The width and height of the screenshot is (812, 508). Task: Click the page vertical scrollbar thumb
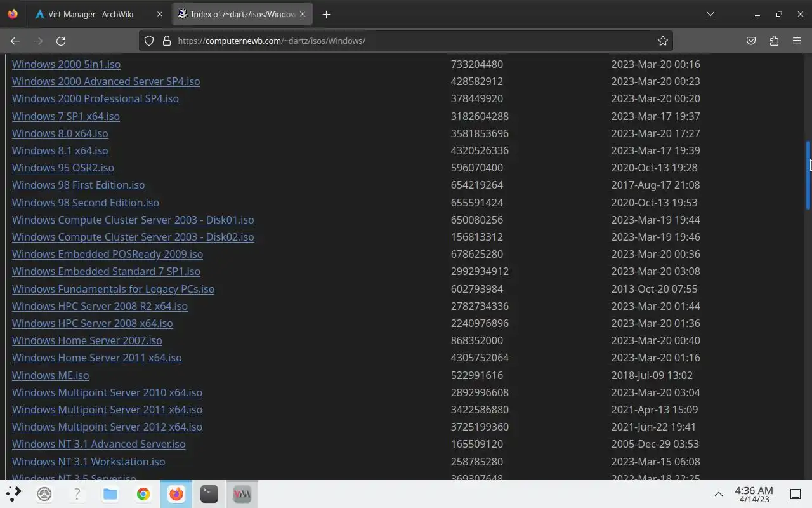pos(808,175)
